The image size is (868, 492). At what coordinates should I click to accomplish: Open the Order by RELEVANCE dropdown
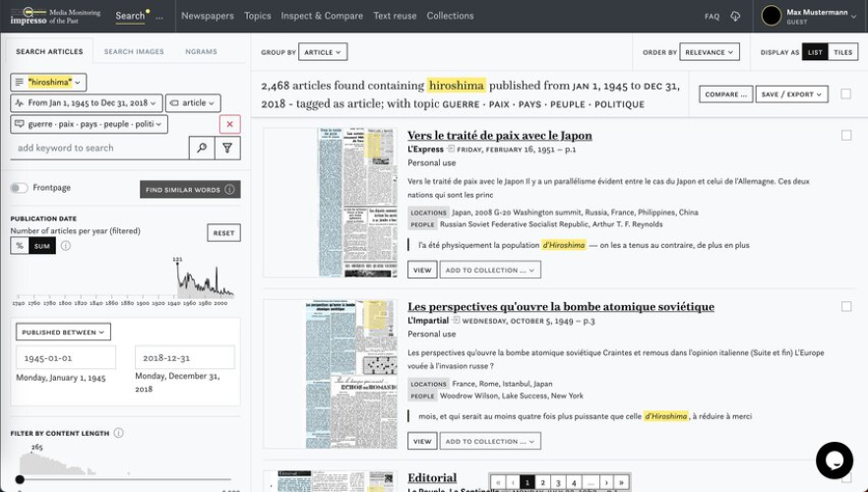click(710, 52)
